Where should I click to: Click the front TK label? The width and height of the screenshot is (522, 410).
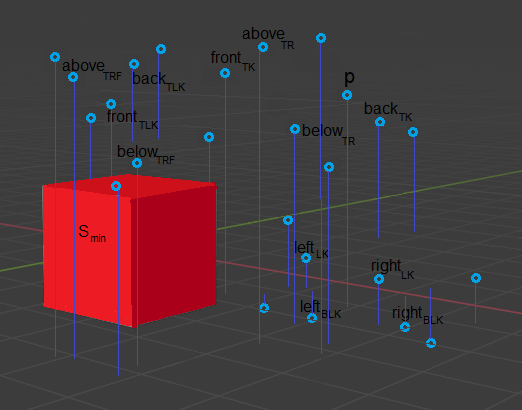[233, 61]
